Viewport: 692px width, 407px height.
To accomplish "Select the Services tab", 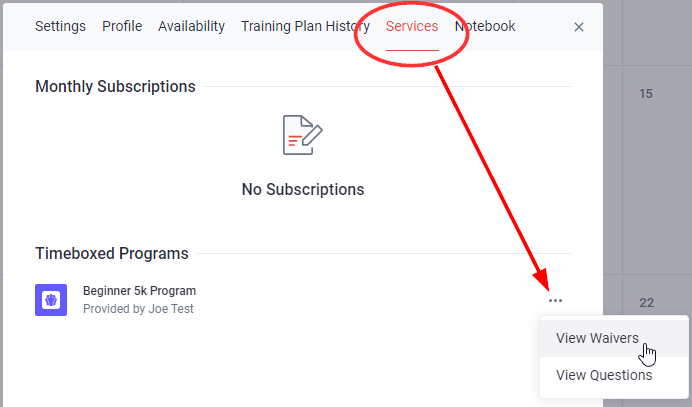I will pos(412,26).
